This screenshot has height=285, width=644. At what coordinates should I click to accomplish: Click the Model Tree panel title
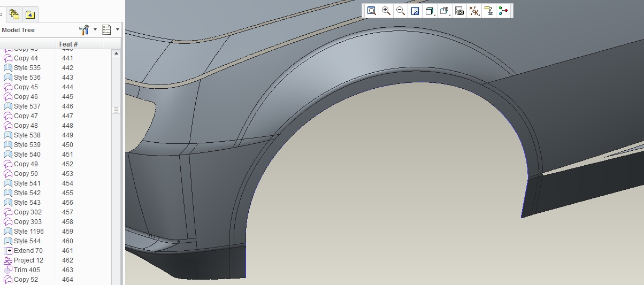point(18,30)
